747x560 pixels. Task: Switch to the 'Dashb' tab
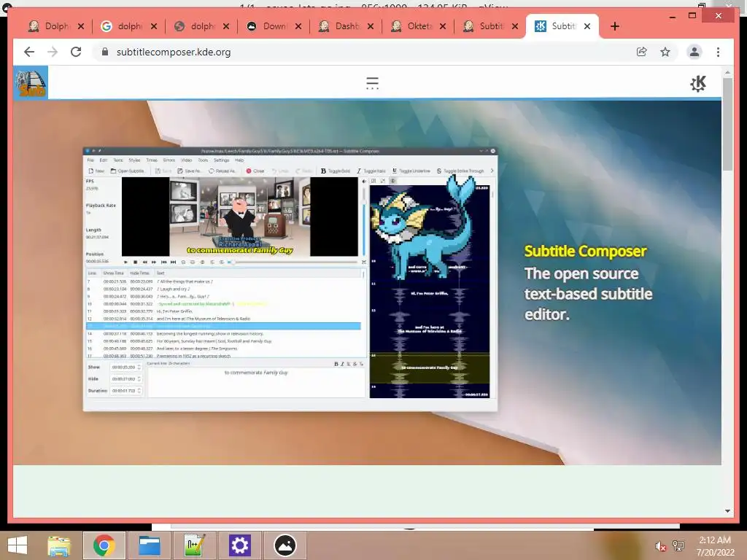tap(345, 26)
